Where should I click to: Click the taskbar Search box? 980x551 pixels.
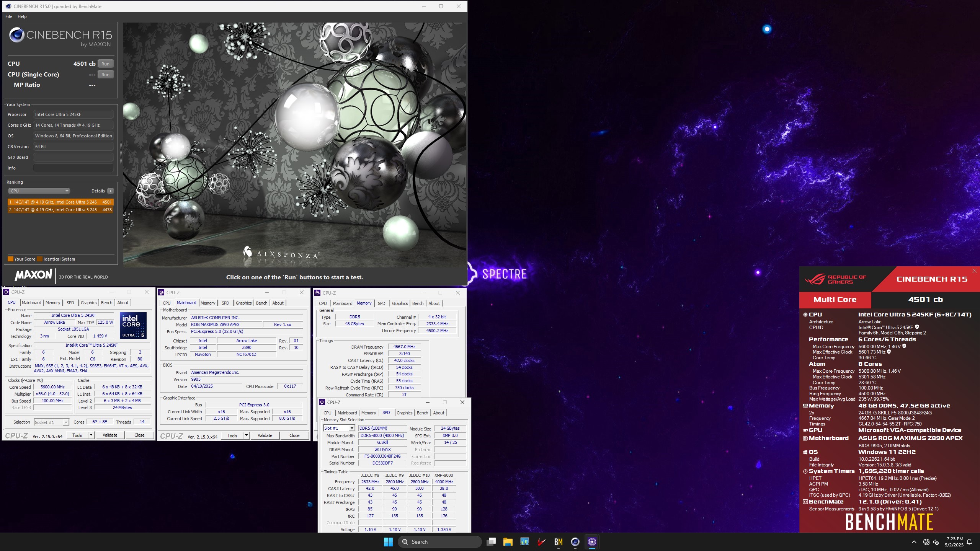click(x=439, y=542)
